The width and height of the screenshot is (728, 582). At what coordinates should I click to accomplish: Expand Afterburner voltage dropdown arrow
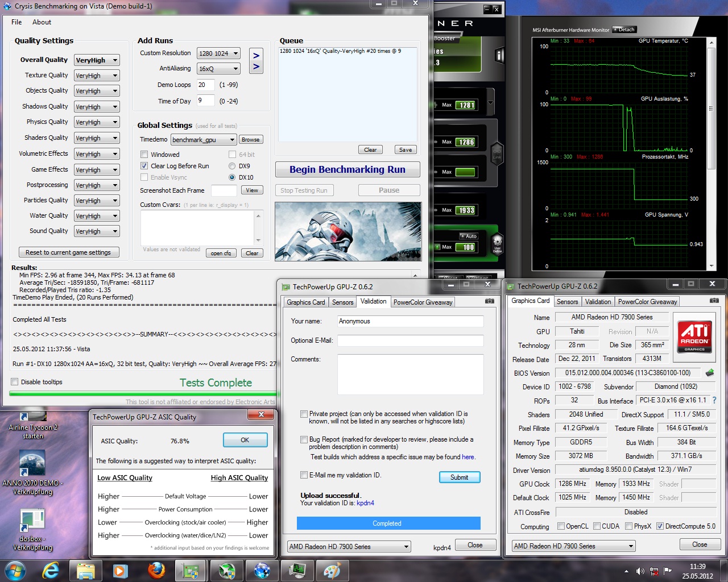pyautogui.click(x=490, y=102)
